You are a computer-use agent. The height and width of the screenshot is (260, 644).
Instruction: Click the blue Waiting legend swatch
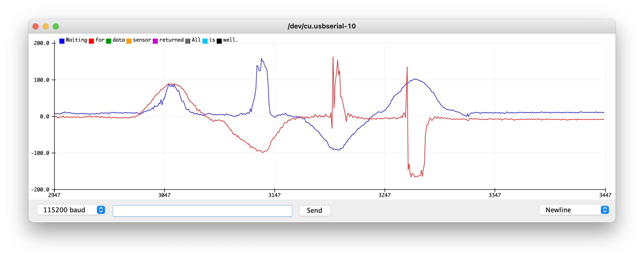coord(62,41)
